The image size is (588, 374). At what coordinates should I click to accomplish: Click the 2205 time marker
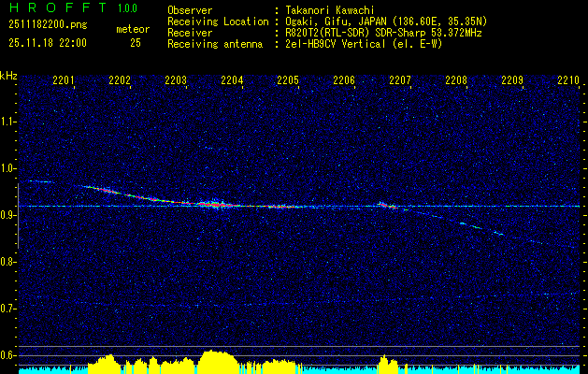(288, 79)
